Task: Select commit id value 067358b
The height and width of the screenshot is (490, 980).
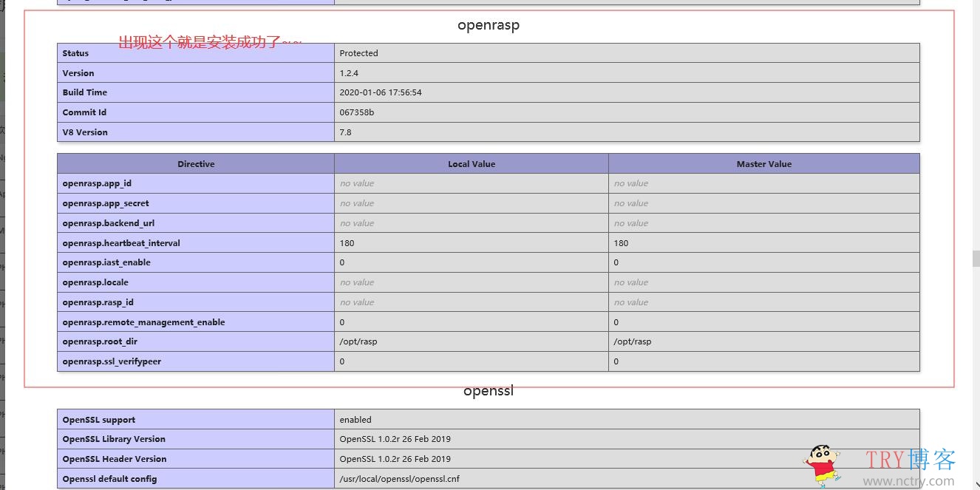Action: [356, 112]
